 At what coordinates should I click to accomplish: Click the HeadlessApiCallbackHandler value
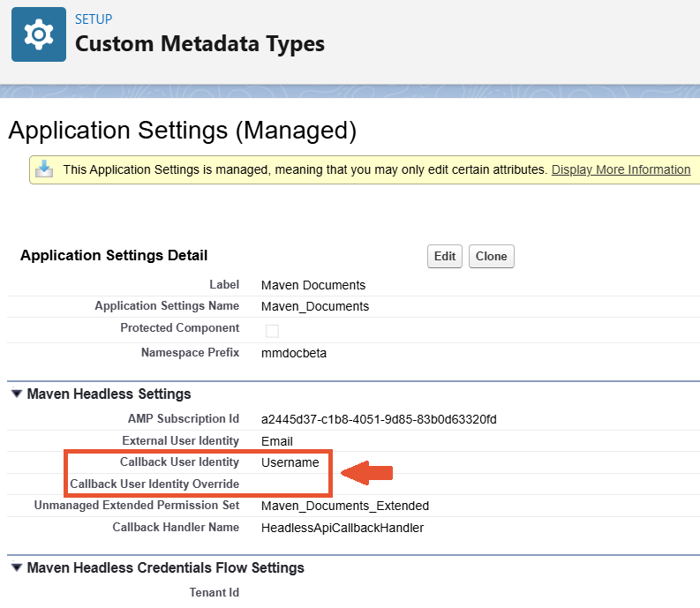342,528
